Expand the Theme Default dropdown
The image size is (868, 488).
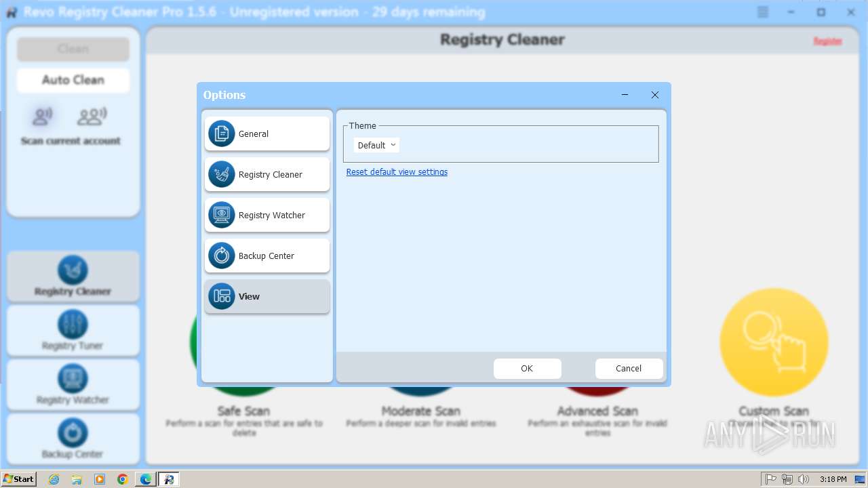[x=376, y=145]
